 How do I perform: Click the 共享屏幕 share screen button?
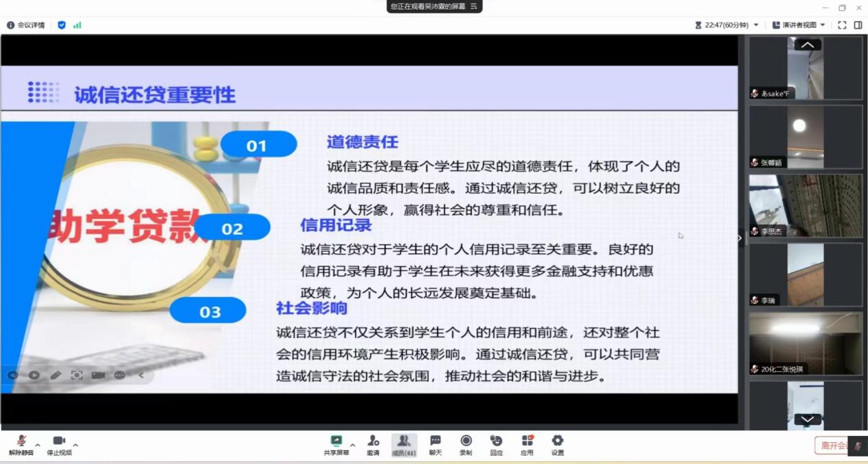click(x=336, y=444)
